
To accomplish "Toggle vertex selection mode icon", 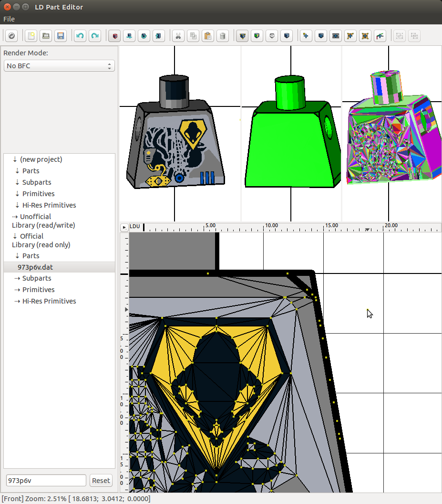I will click(243, 36).
